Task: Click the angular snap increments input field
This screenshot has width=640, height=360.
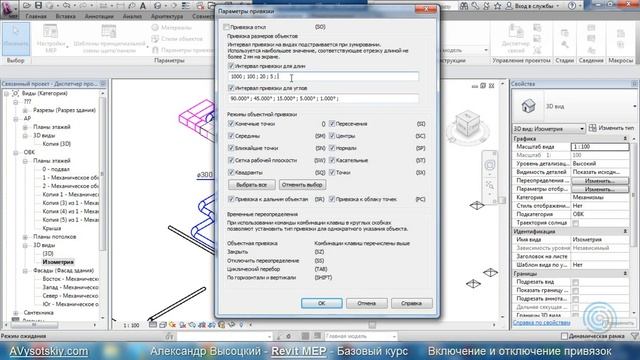Action: 323,98
